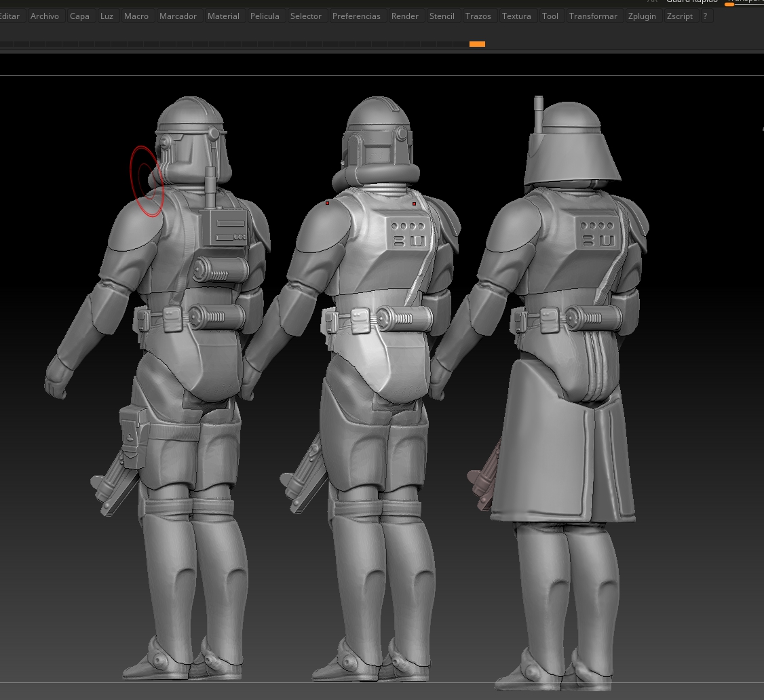Image resolution: width=764 pixels, height=700 pixels.
Task: Open the Capa menu
Action: pos(79,16)
